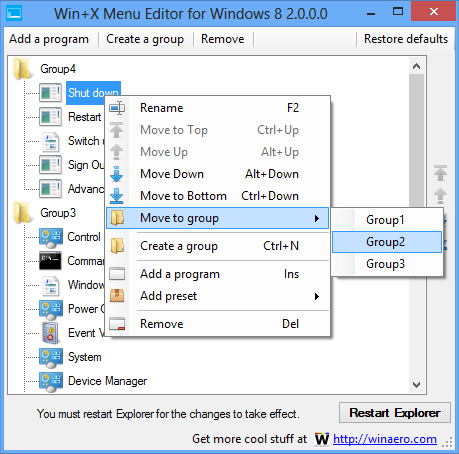Open the Move to group submenu arrow

tap(317, 218)
